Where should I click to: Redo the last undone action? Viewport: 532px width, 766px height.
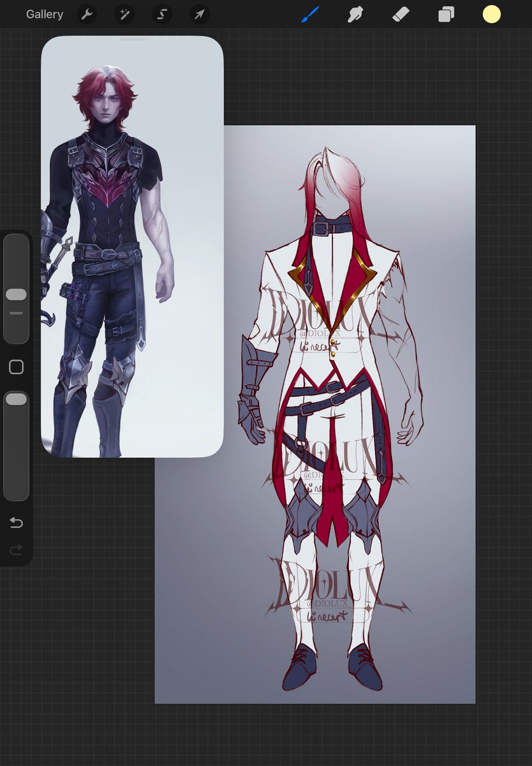16,549
